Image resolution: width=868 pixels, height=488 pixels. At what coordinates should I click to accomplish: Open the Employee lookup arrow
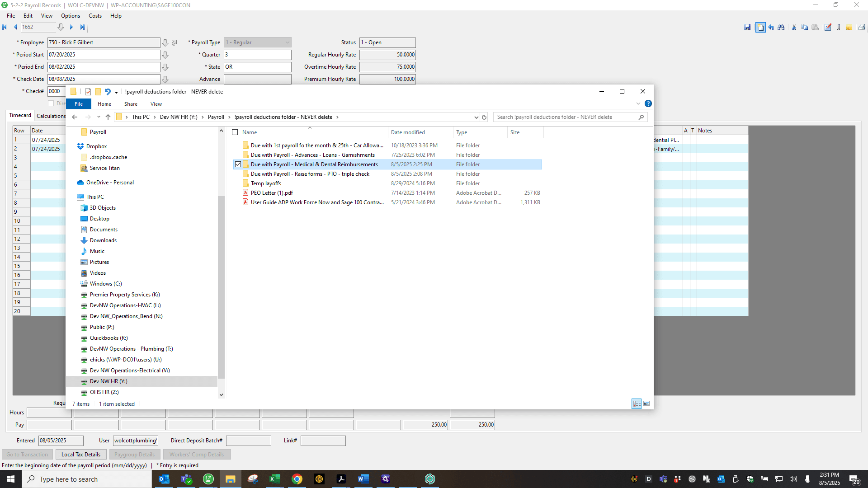[x=165, y=42]
